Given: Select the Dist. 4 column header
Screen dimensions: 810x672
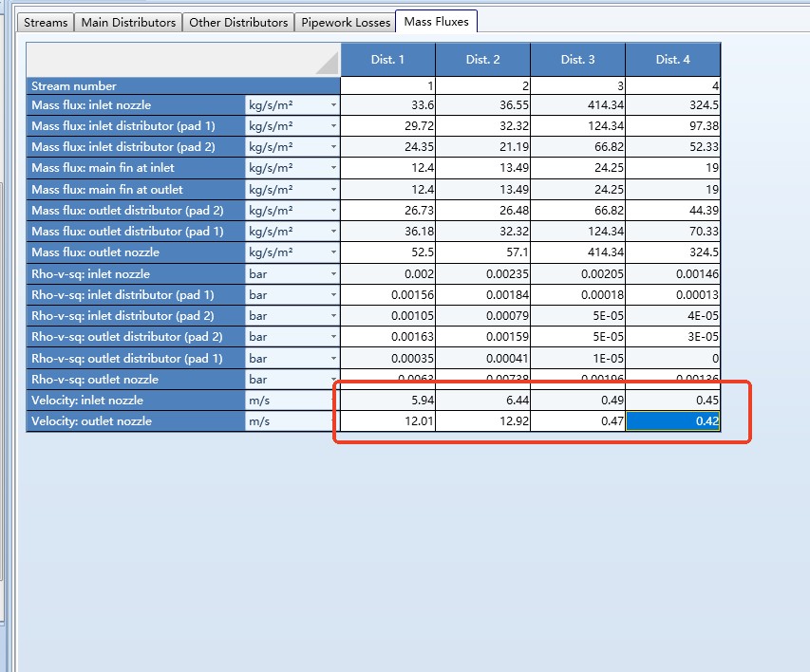Looking at the screenshot, I should pos(672,60).
